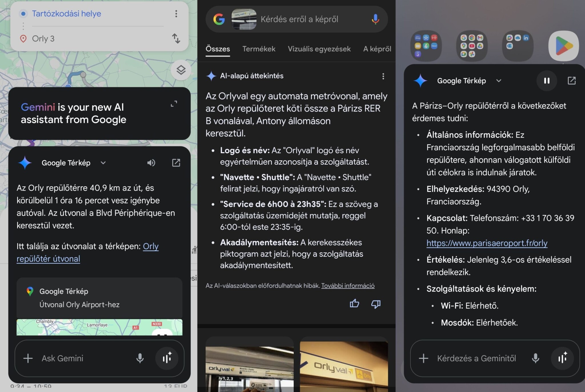The image size is (585, 392).
Task: Tap microphone in Ask Gemini bar
Action: pyautogui.click(x=140, y=358)
